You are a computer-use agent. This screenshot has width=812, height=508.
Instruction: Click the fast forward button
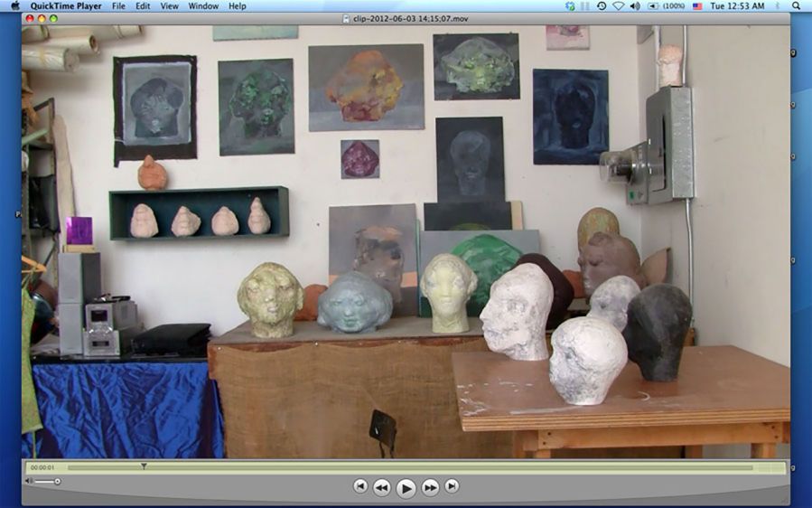point(431,487)
